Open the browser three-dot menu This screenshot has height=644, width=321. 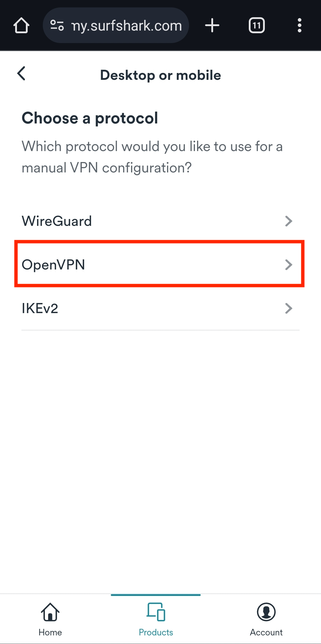pyautogui.click(x=299, y=26)
